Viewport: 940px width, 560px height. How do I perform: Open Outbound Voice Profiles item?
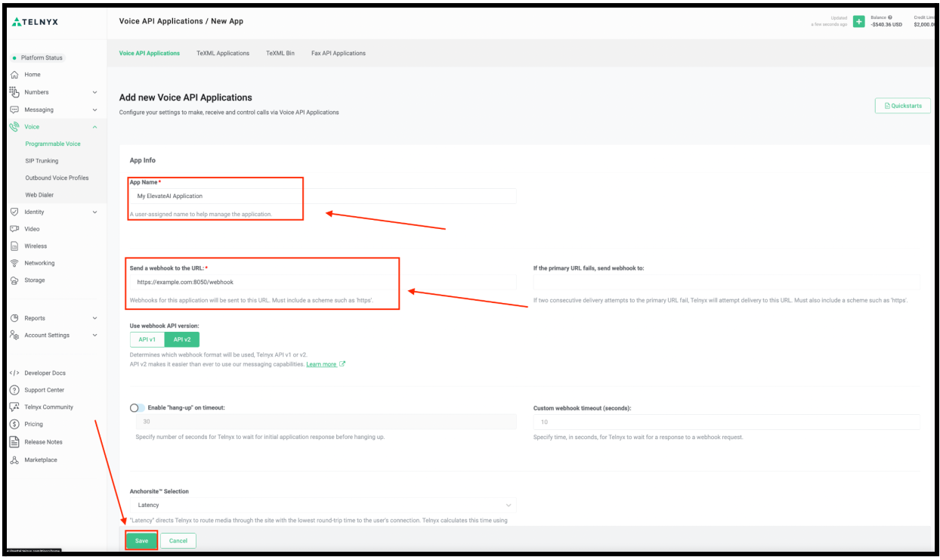coord(57,178)
